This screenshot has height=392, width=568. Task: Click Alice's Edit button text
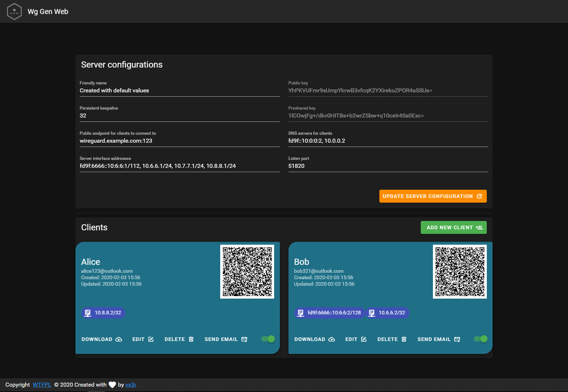[138, 339]
